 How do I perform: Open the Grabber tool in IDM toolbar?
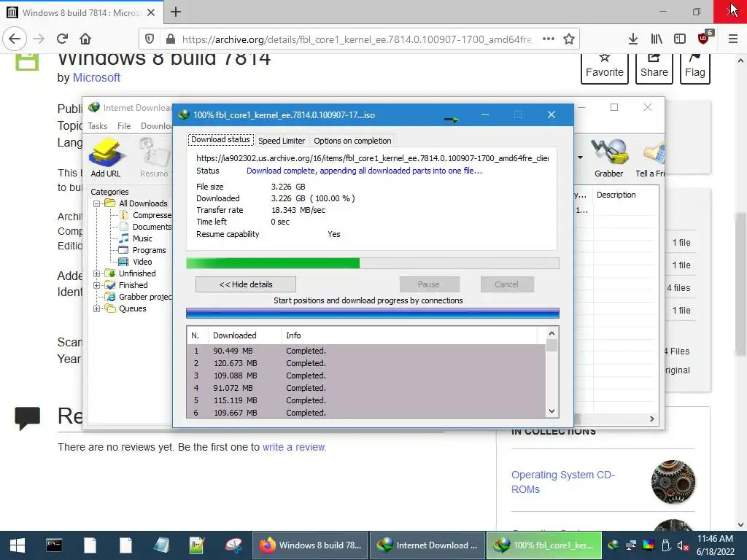click(608, 157)
